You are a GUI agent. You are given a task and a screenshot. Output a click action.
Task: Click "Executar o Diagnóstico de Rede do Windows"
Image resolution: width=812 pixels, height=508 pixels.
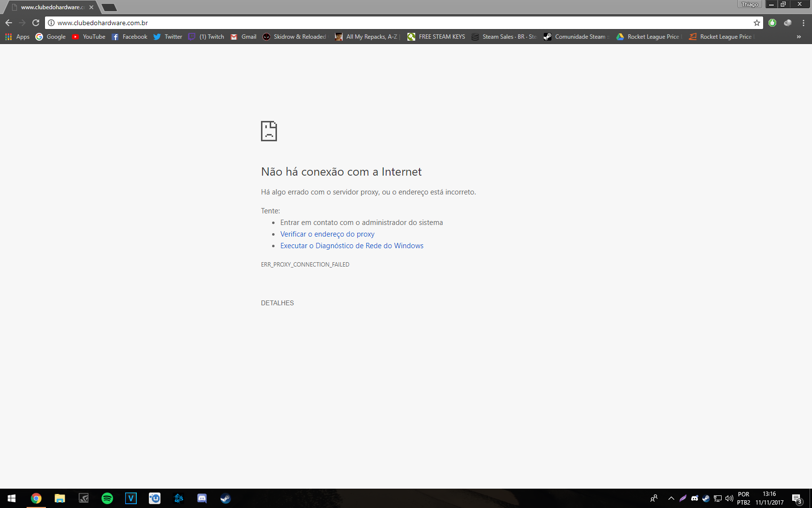pos(352,246)
